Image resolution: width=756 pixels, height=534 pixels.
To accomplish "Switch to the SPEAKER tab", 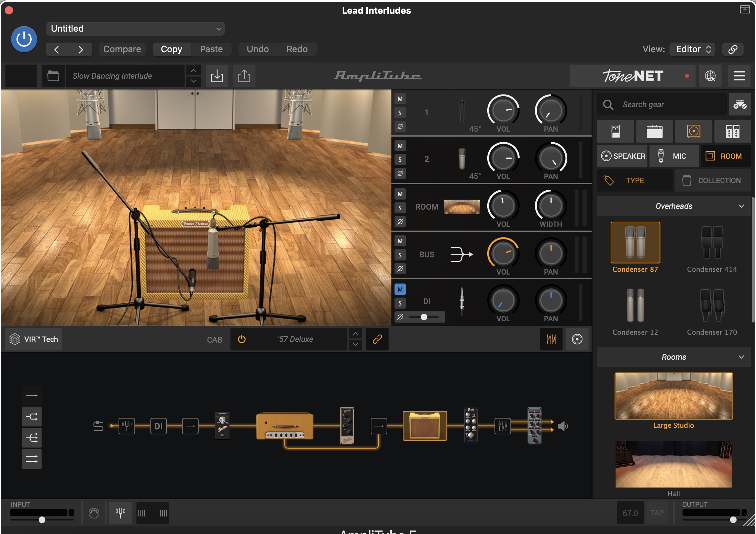I will [x=622, y=156].
